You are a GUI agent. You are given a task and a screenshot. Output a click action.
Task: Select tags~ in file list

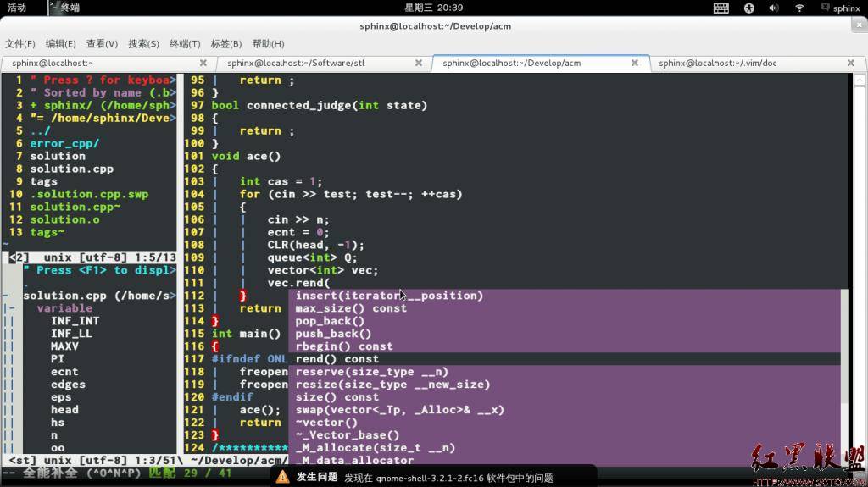[x=47, y=232]
